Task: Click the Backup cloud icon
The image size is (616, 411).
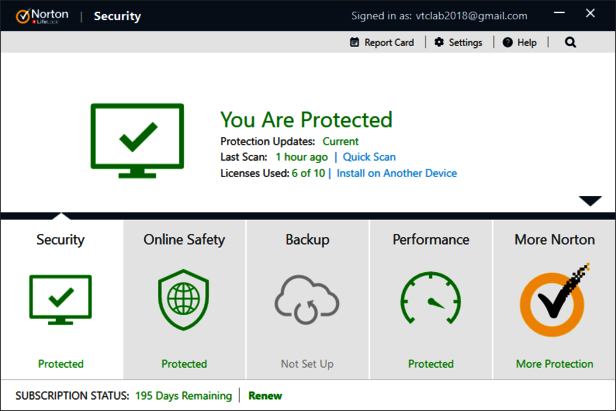Action: point(307,300)
